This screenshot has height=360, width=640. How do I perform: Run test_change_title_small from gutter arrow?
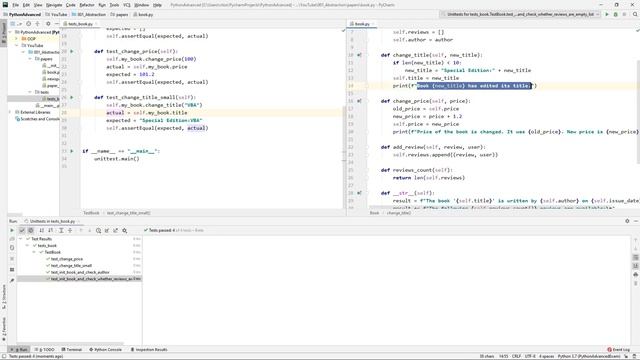click(72, 98)
